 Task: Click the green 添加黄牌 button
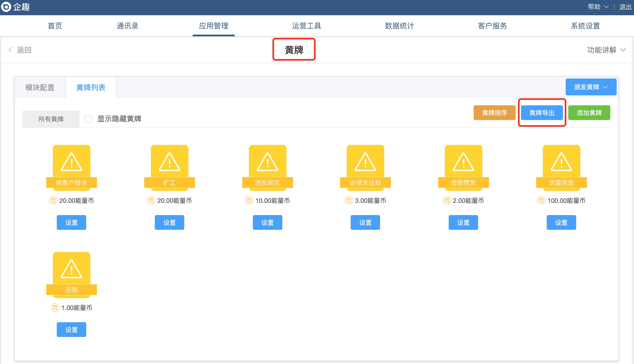[589, 113]
